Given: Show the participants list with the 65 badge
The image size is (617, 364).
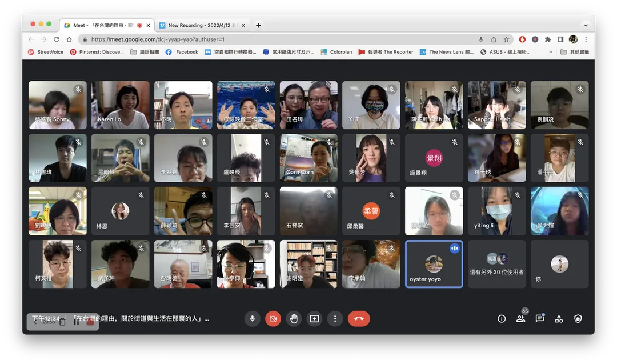Looking at the screenshot, I should tap(520, 319).
